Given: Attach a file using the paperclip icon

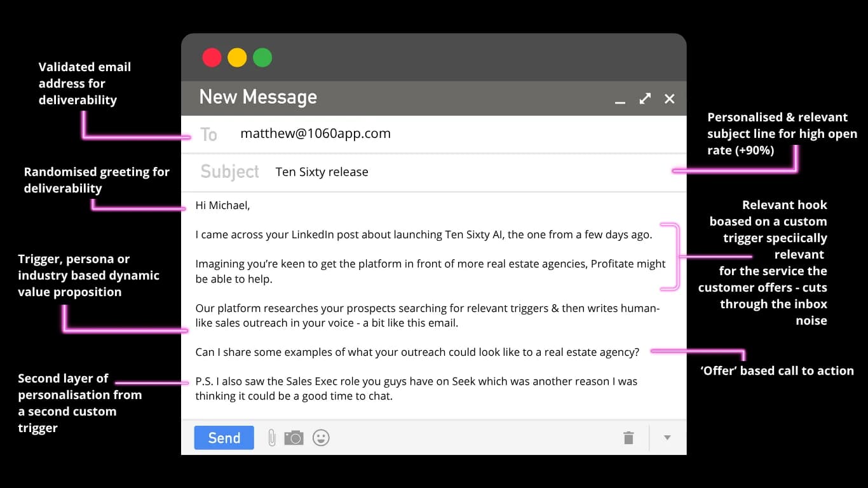Looking at the screenshot, I should click(271, 437).
